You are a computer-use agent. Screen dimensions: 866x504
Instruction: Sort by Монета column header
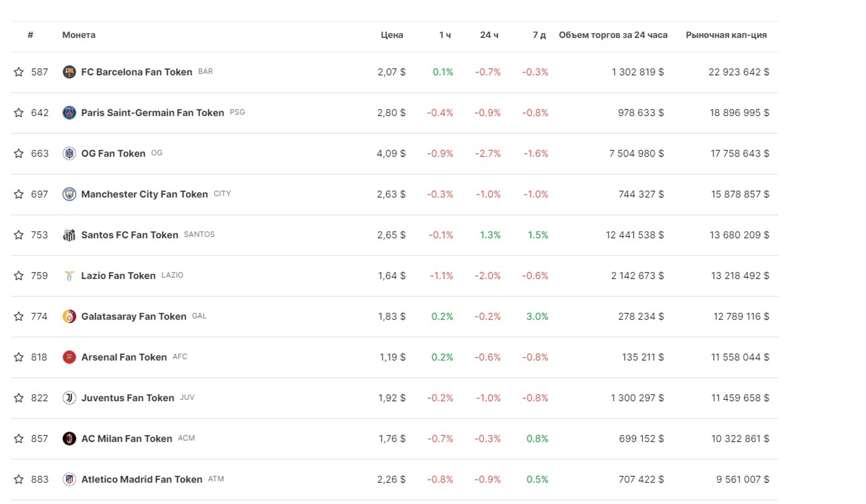(x=79, y=35)
